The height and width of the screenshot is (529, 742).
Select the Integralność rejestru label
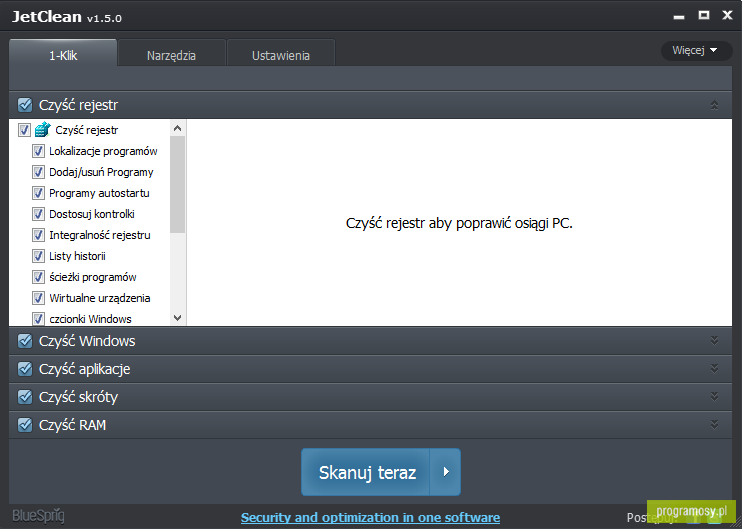[x=100, y=235]
